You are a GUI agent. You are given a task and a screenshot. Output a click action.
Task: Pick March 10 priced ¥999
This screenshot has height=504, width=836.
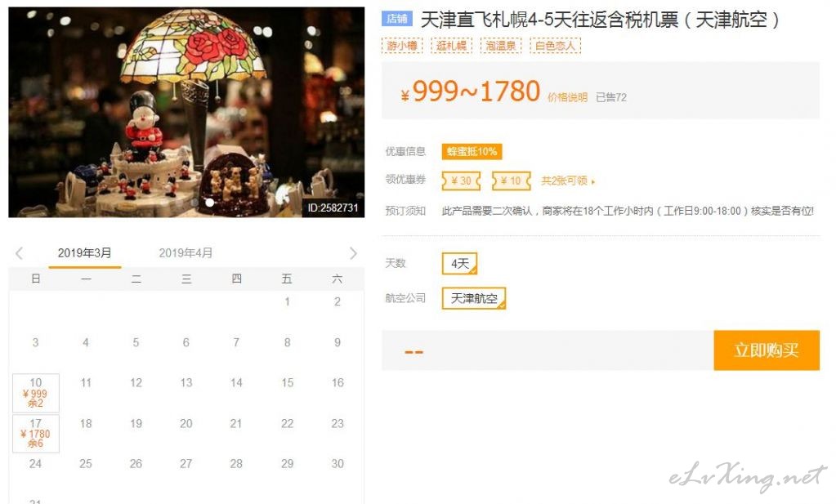click(x=36, y=393)
